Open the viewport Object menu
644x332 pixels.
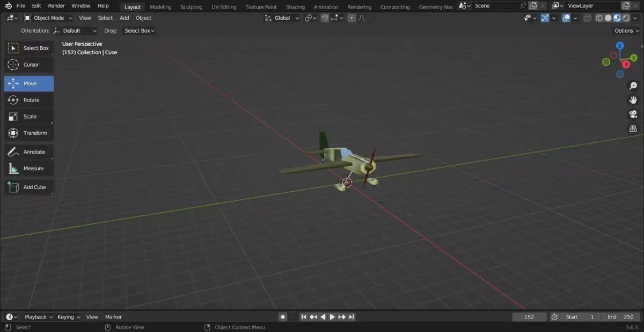144,18
